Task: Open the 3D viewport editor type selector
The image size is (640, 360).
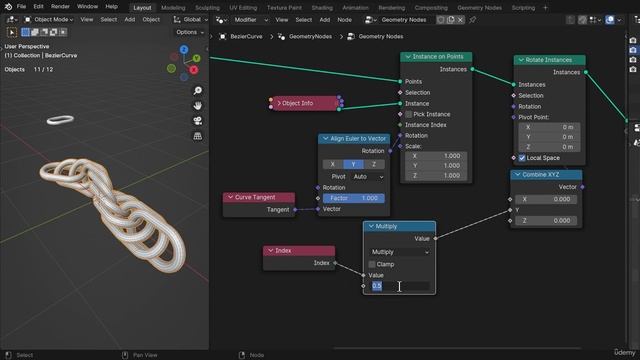Action: tap(11, 19)
